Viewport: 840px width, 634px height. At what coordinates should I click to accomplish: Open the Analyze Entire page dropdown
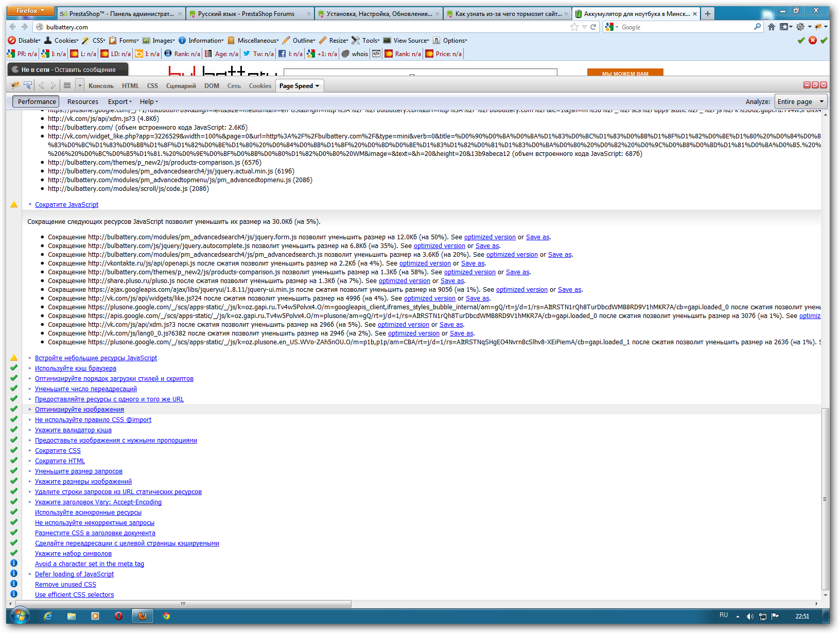coord(800,101)
